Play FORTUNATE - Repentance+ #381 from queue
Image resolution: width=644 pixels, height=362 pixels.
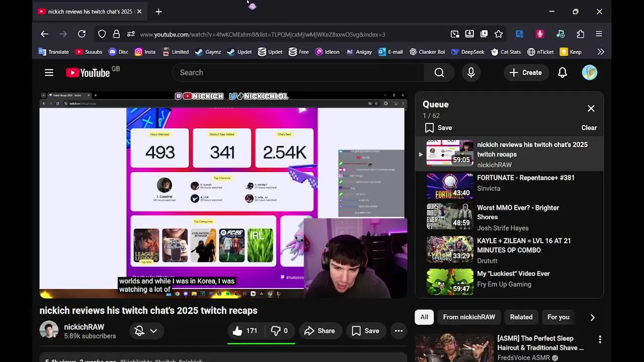tap(509, 187)
